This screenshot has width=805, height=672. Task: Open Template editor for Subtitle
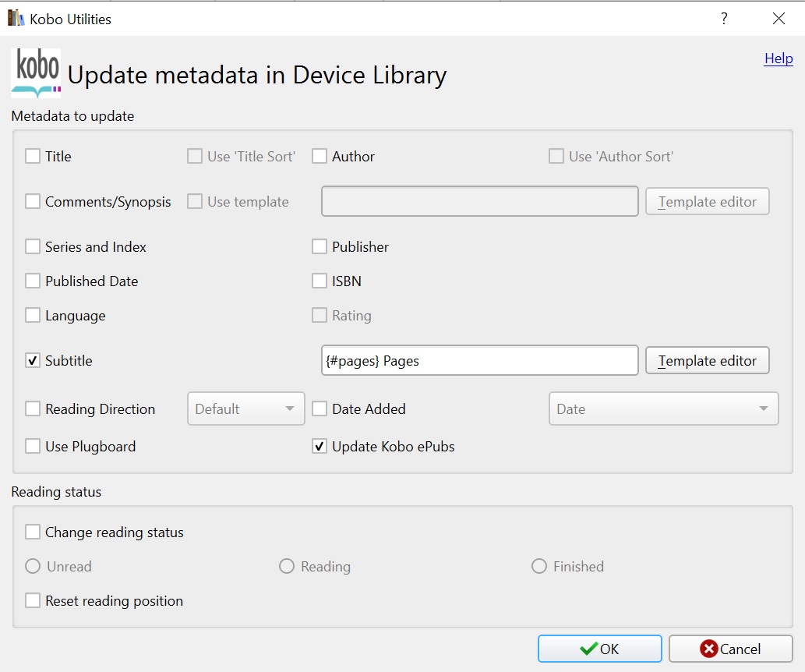point(707,361)
